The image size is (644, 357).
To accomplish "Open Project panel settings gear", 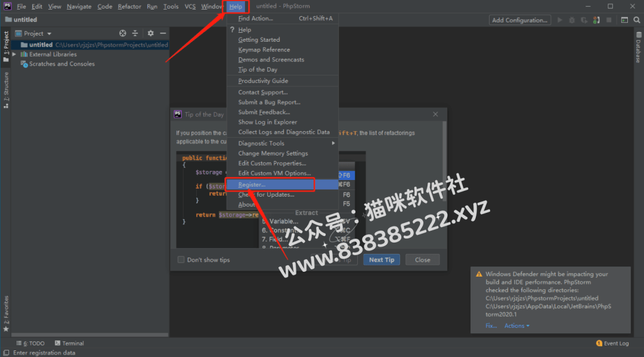I will pyautogui.click(x=151, y=33).
